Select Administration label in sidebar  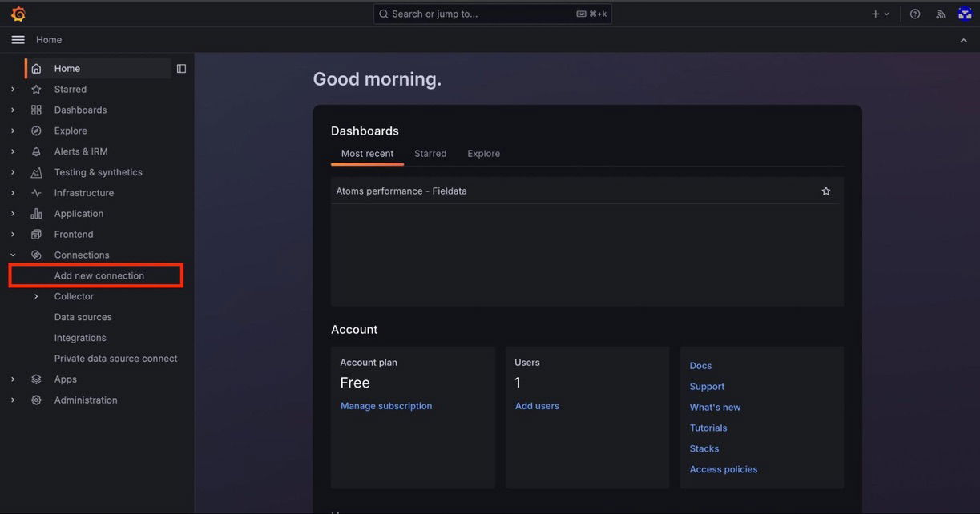[x=86, y=400]
